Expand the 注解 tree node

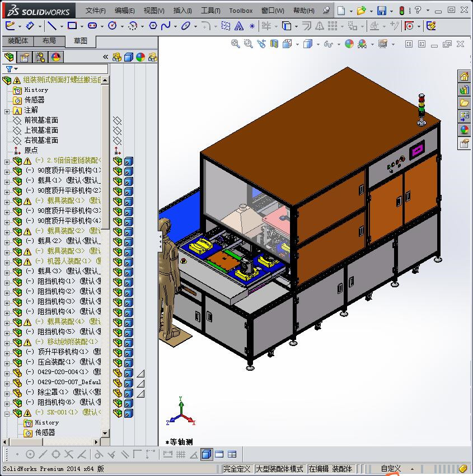[7, 111]
